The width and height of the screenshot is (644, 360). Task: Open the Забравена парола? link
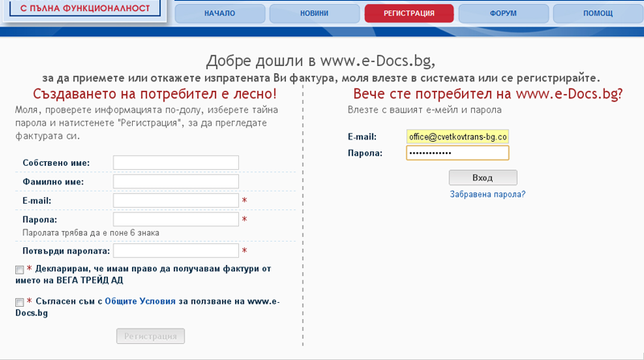(x=488, y=194)
